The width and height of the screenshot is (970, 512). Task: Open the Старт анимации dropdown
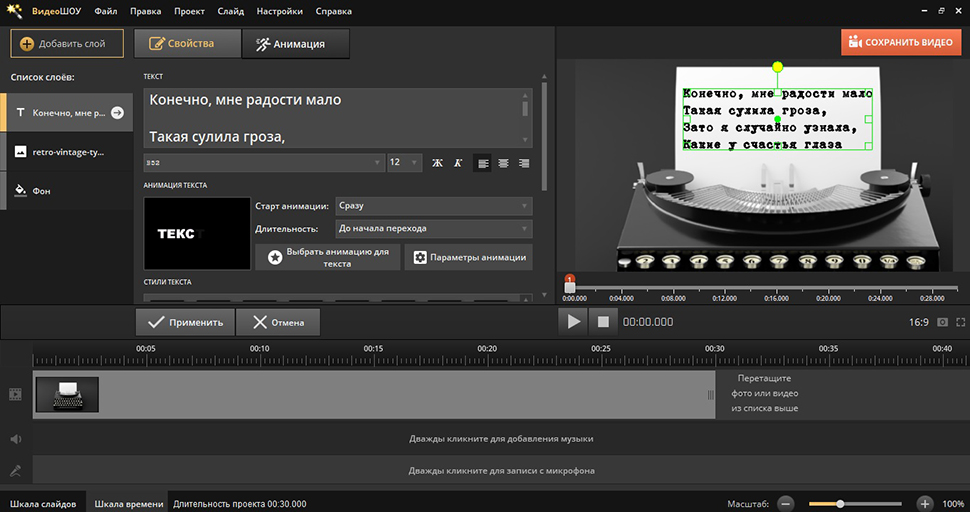click(434, 206)
